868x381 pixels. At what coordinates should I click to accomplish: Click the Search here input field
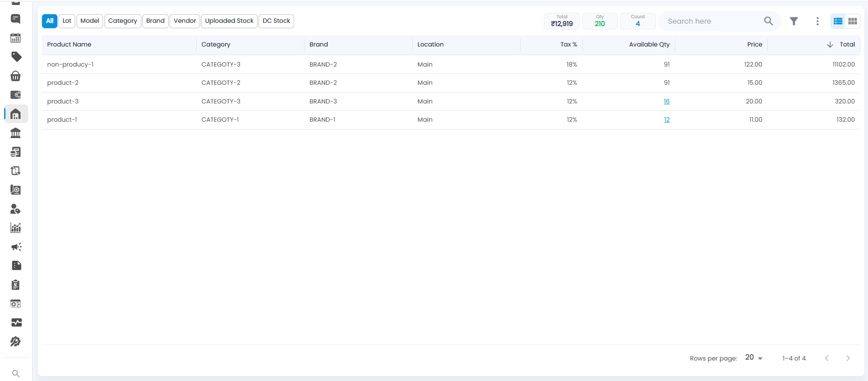(713, 21)
